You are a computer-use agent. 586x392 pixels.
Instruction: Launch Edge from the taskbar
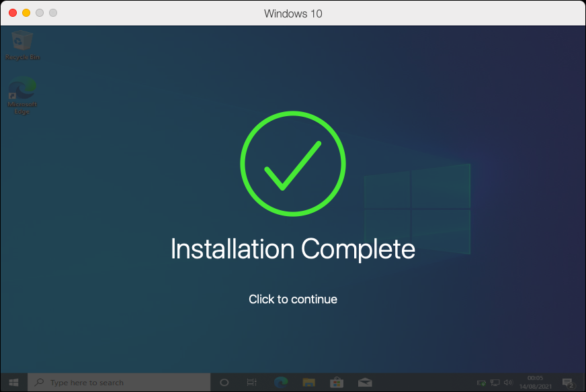(281, 382)
